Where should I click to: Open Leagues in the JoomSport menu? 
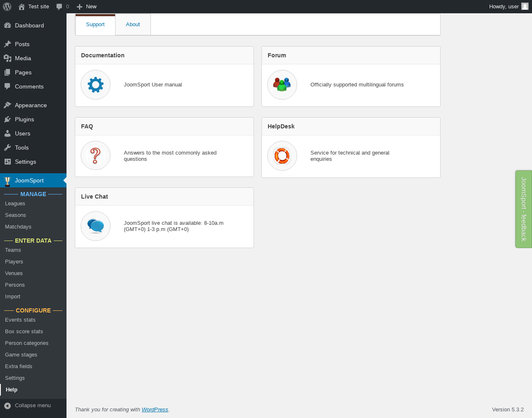(15, 204)
